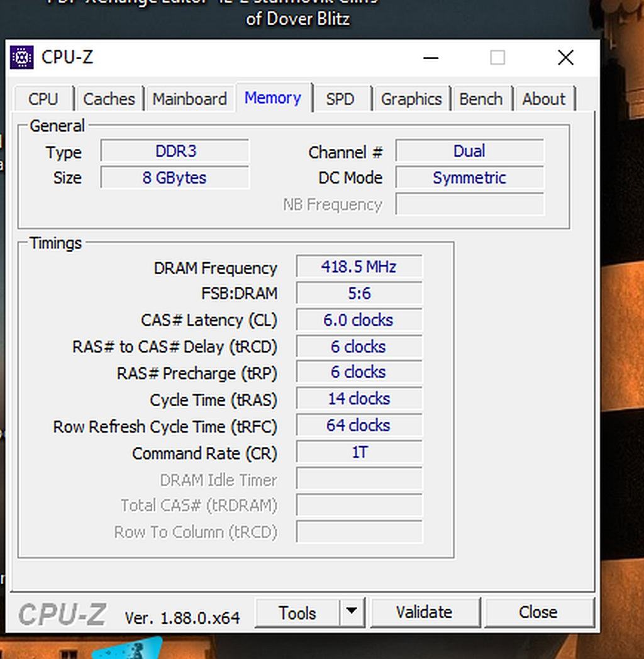Click the Command Rate (CR) label
The height and width of the screenshot is (659, 644).
pyautogui.click(x=205, y=453)
